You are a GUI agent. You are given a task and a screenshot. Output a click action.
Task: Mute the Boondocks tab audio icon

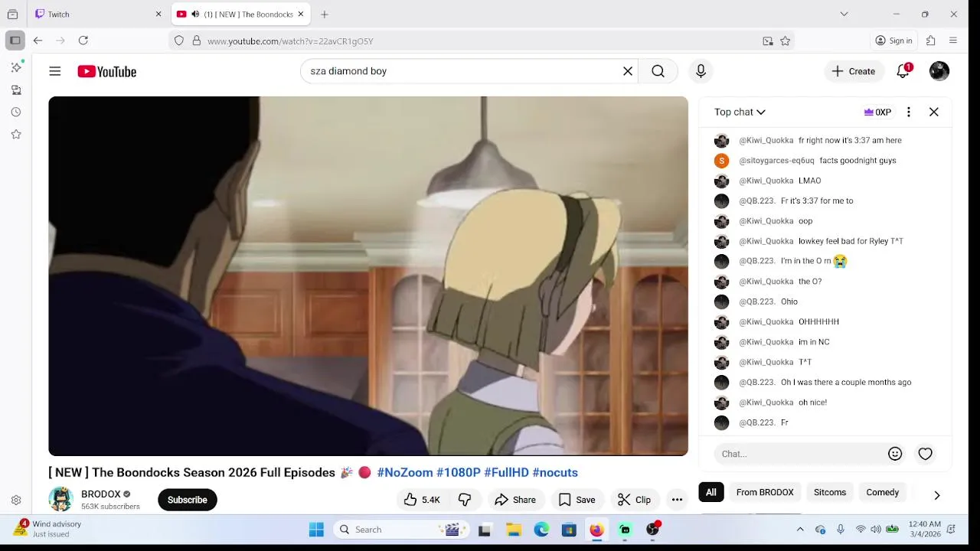coord(194,14)
